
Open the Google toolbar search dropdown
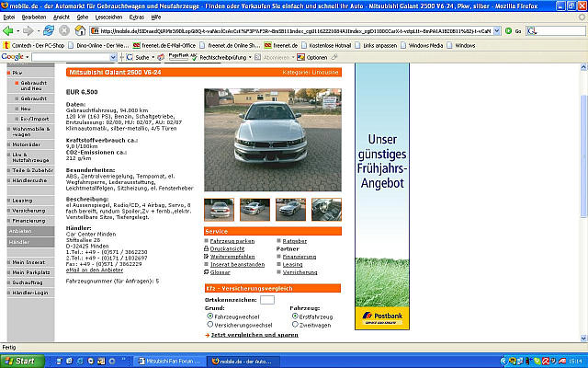coord(111,57)
